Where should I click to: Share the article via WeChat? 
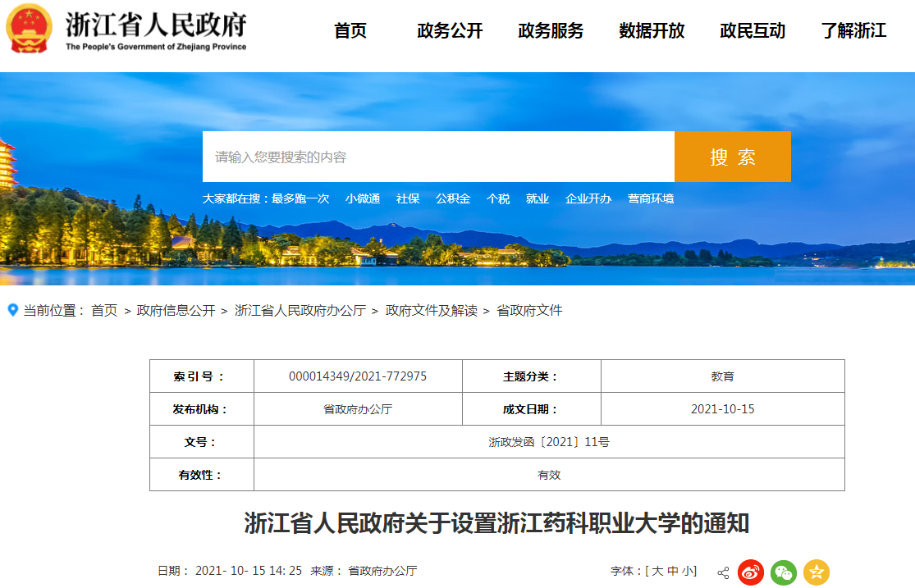pyautogui.click(x=785, y=572)
